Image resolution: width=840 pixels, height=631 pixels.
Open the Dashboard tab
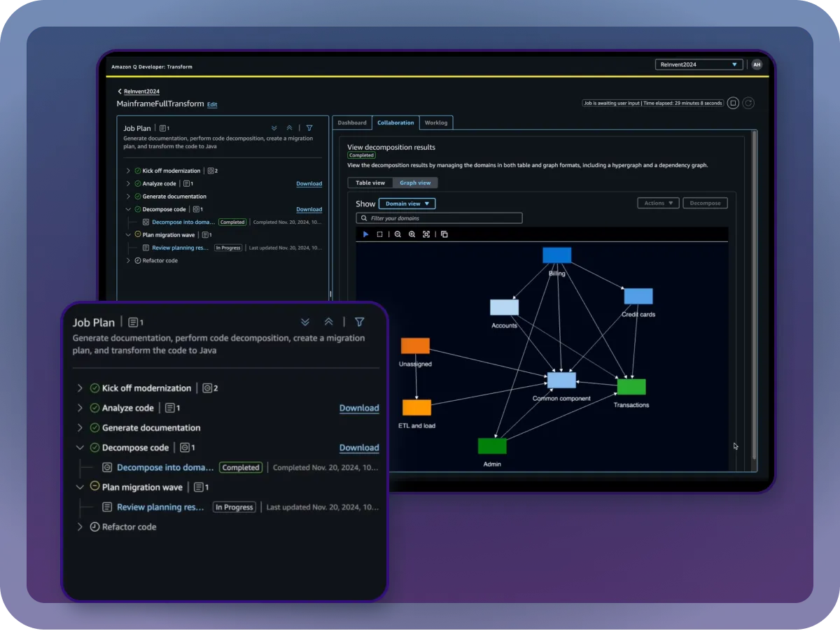[x=352, y=122]
